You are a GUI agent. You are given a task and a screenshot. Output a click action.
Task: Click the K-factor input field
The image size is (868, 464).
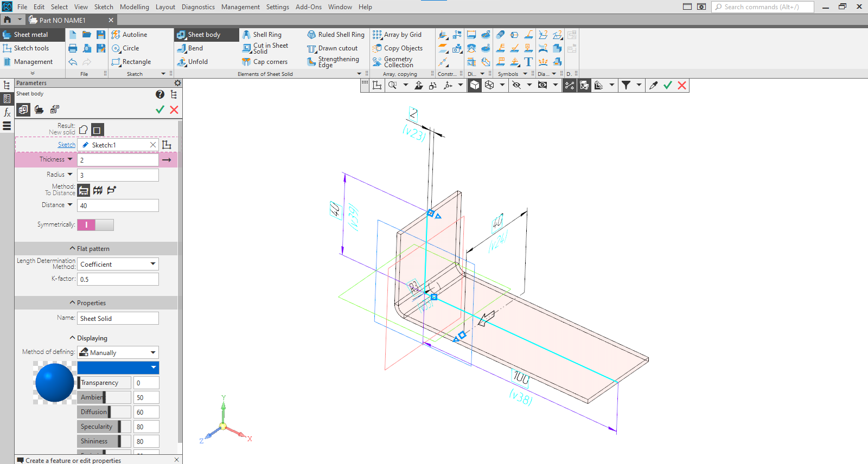pos(118,279)
